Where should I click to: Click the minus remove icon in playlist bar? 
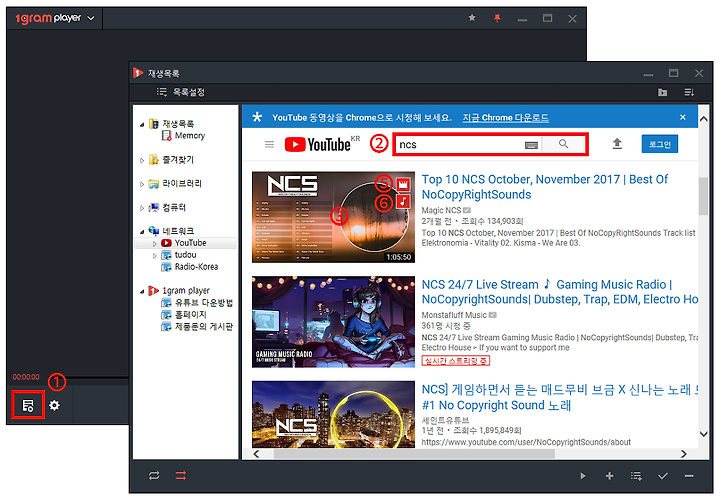[x=689, y=476]
